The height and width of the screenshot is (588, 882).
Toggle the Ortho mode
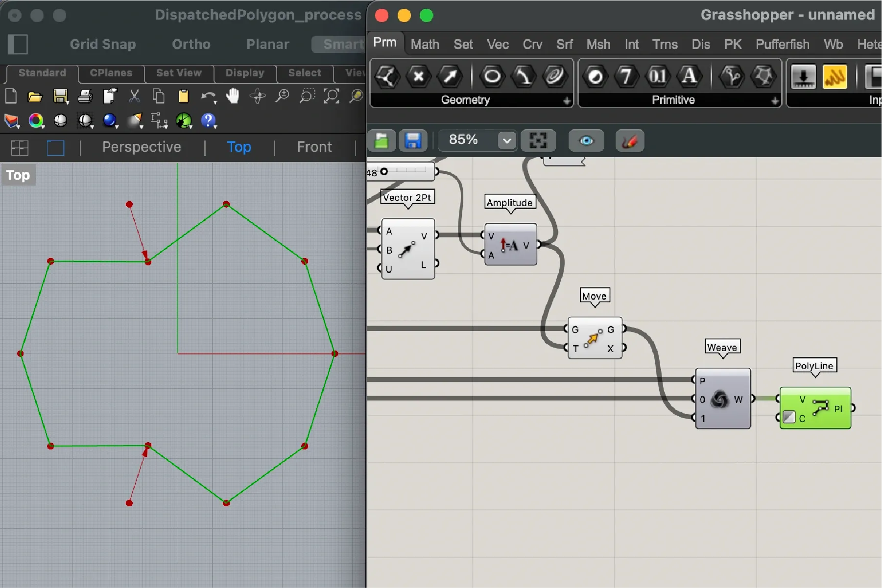pyautogui.click(x=191, y=44)
